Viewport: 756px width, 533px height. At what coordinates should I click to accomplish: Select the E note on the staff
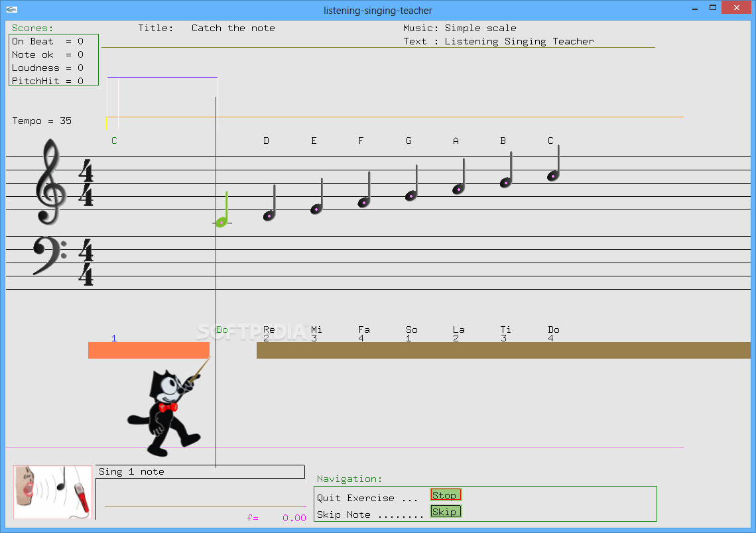(x=317, y=196)
